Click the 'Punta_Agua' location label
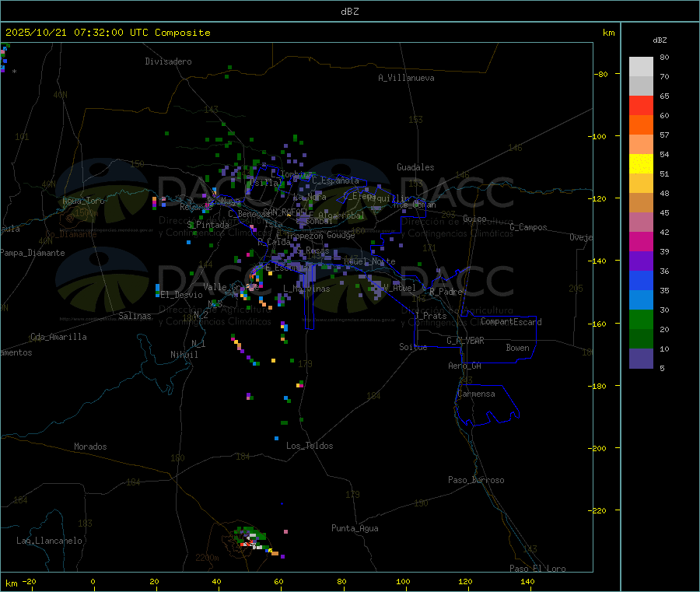The image size is (700, 592). pos(355,528)
